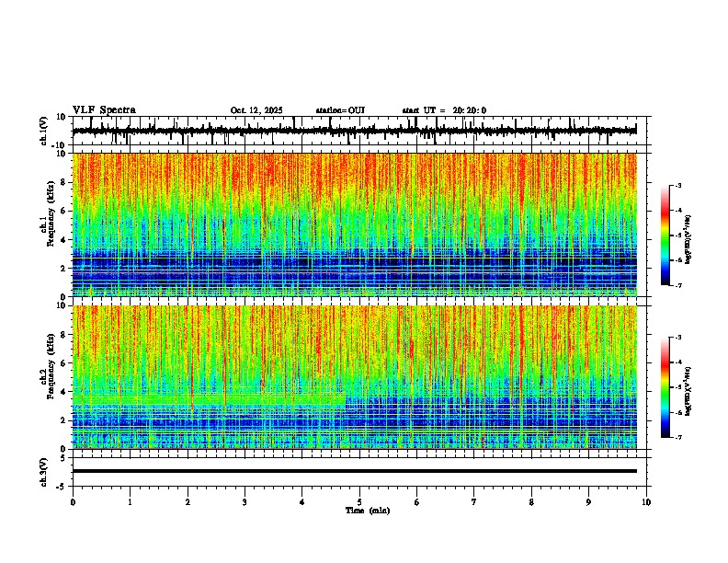728x563 pixels.
Task: Click the "-3" tick on ch.1 color bar
Action: click(678, 186)
